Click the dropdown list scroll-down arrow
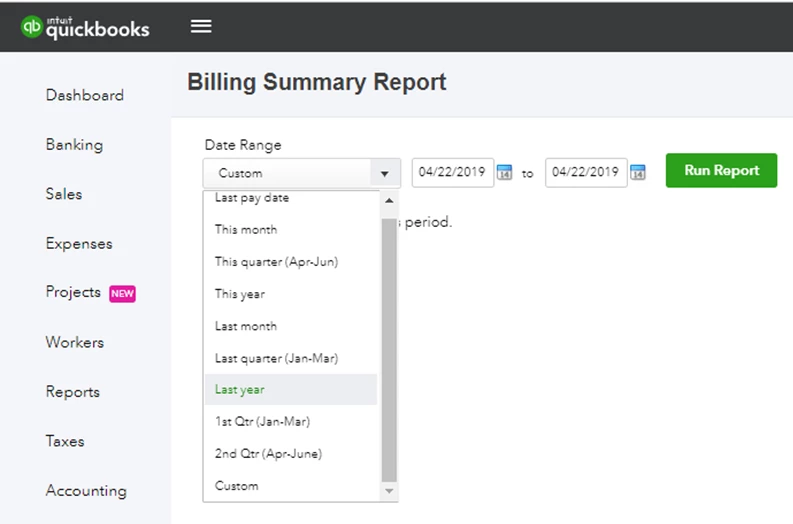This screenshot has height=524, width=793. click(389, 491)
